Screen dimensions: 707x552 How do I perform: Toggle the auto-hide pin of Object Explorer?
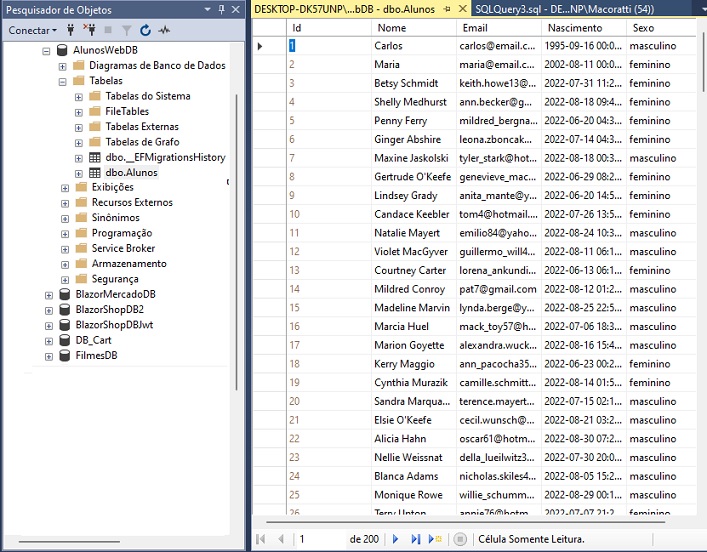pos(221,9)
